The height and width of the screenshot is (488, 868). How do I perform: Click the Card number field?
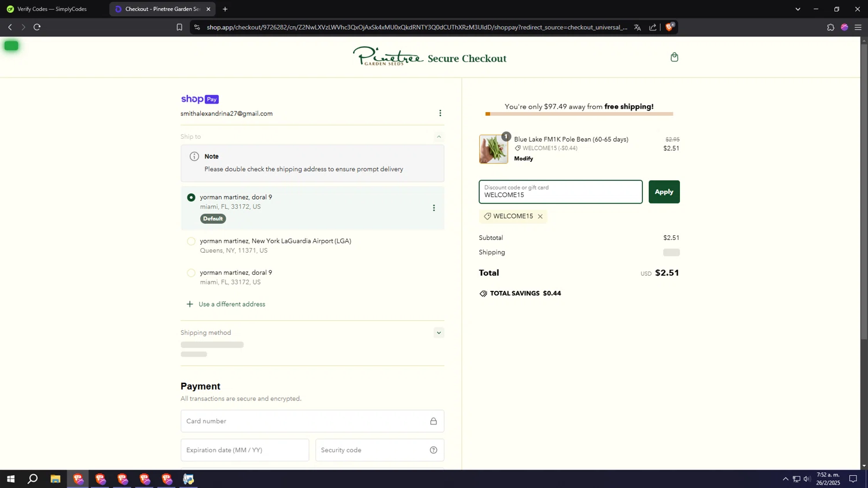coord(312,422)
